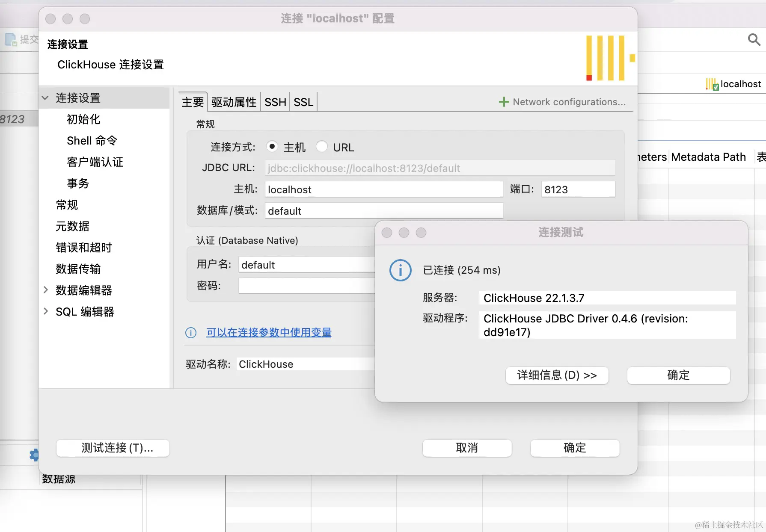Screen dimensions: 766x532
Task: Select the URL connection type radio button
Action: [322, 147]
